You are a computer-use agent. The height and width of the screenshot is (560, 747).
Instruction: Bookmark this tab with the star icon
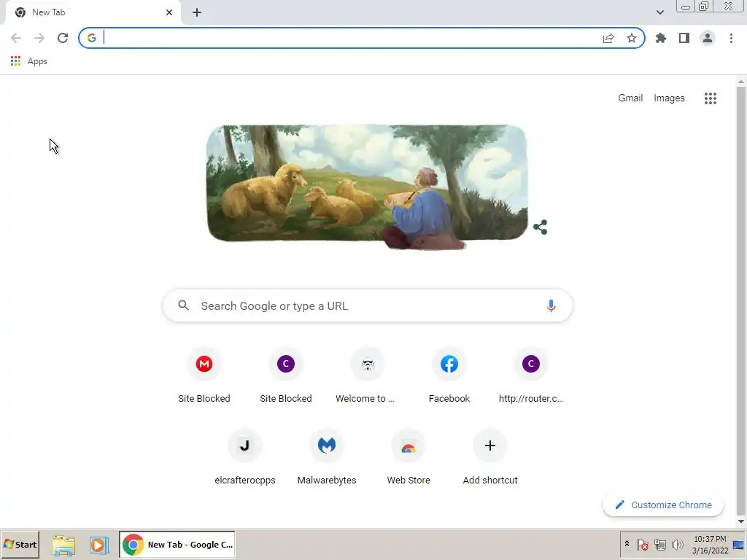pos(632,38)
